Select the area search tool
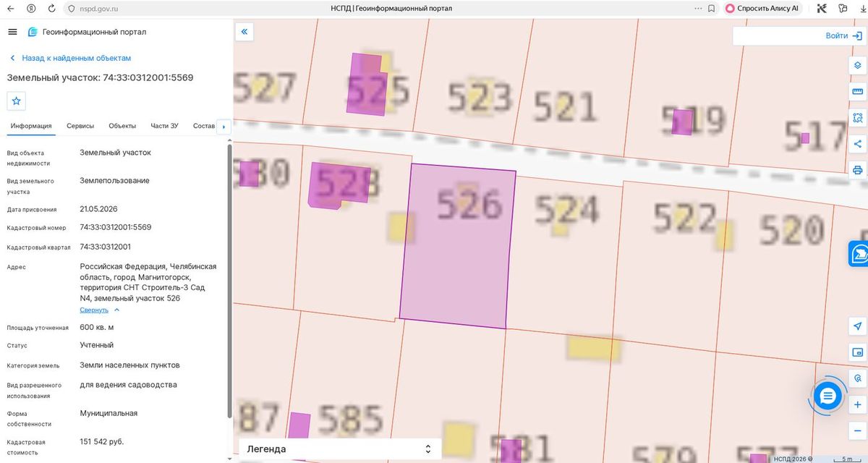The height and width of the screenshot is (463, 868). click(858, 117)
